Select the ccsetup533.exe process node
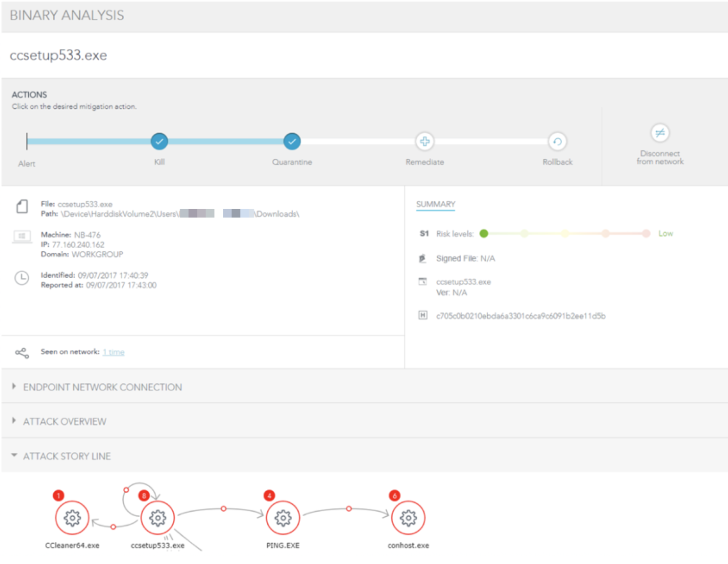The height and width of the screenshot is (564, 728). (158, 518)
